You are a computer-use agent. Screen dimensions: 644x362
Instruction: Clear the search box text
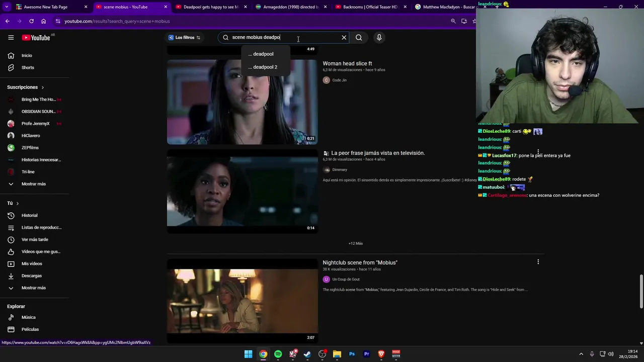(x=344, y=37)
